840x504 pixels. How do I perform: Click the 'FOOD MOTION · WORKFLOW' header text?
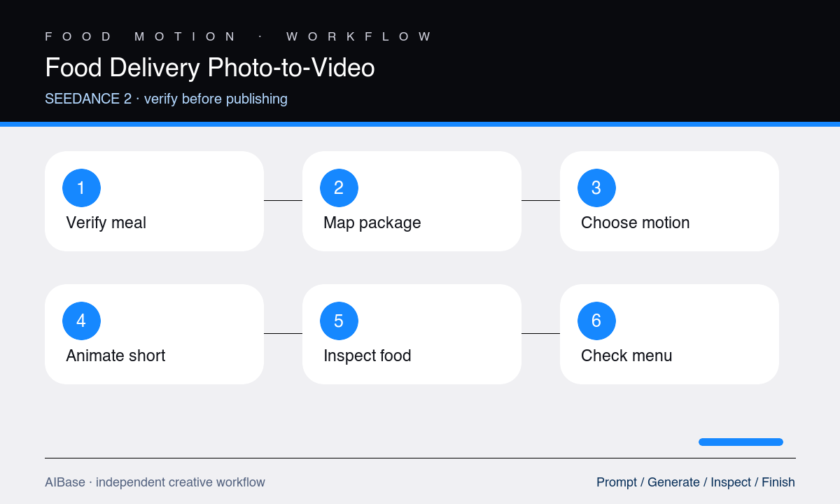click(239, 36)
